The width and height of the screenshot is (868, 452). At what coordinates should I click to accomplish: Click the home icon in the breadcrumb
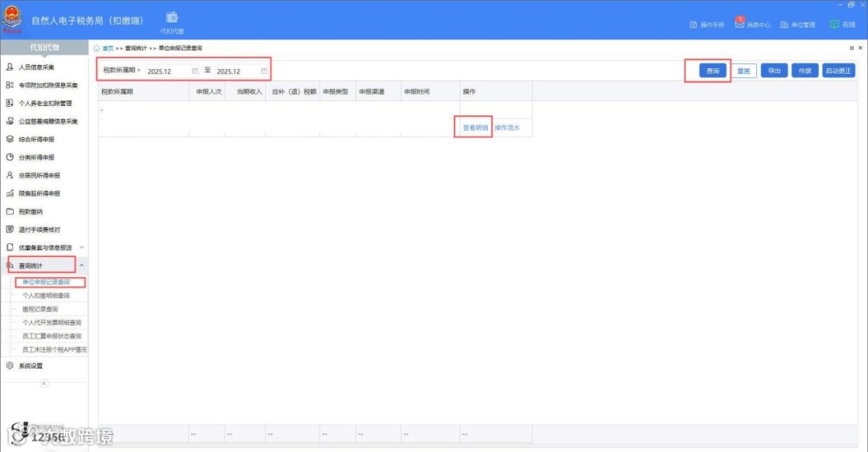point(96,48)
